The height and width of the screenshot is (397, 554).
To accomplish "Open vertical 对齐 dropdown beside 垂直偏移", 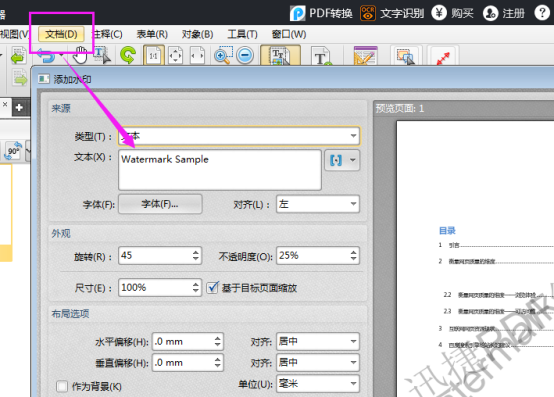I will (318, 363).
